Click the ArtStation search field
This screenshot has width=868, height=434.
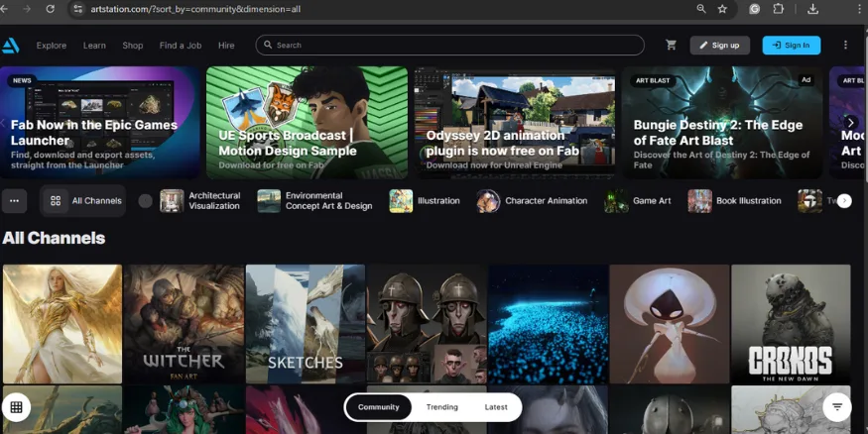pos(449,46)
